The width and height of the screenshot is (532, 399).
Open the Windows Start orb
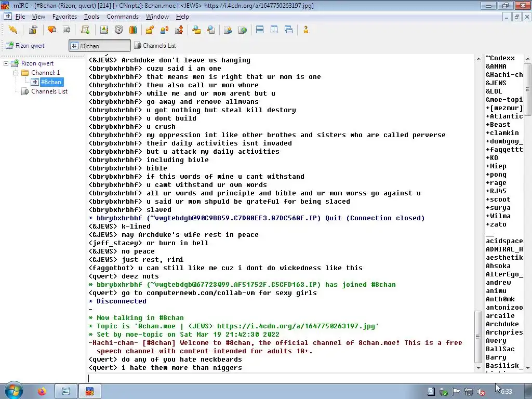[x=14, y=390]
